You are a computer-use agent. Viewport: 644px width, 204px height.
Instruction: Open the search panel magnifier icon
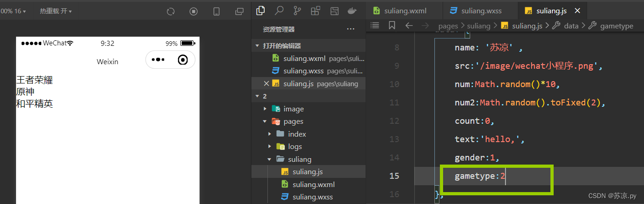pos(279,11)
